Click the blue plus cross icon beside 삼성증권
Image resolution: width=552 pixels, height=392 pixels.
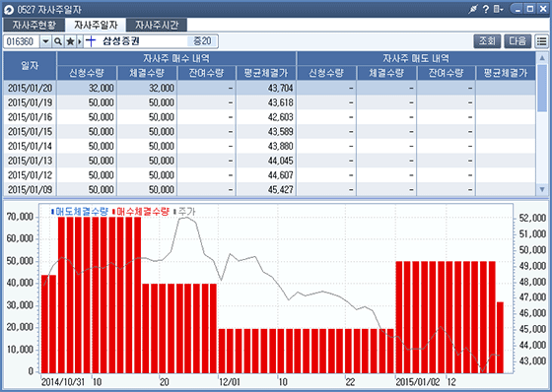click(x=91, y=41)
